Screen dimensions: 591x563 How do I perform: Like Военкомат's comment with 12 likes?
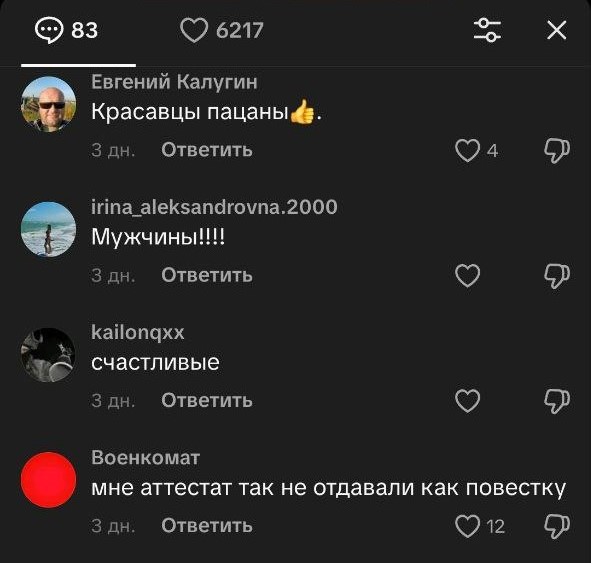point(467,526)
